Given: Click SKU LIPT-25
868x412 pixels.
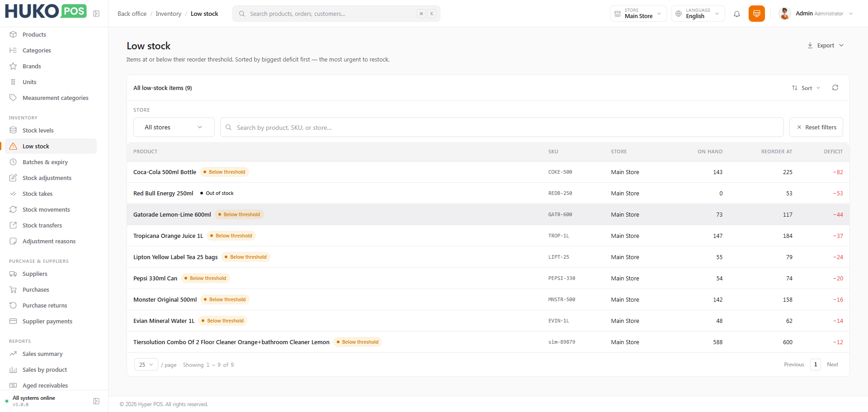Looking at the screenshot, I should (x=559, y=257).
